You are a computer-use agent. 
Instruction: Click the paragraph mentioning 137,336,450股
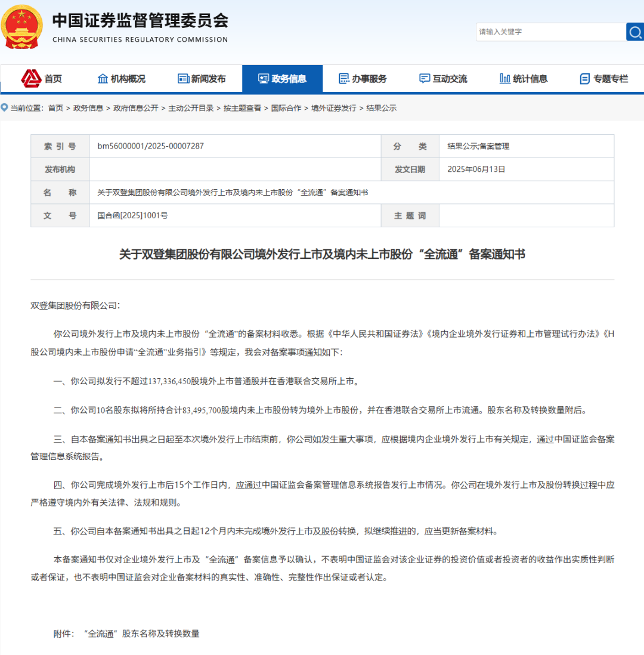coord(206,381)
